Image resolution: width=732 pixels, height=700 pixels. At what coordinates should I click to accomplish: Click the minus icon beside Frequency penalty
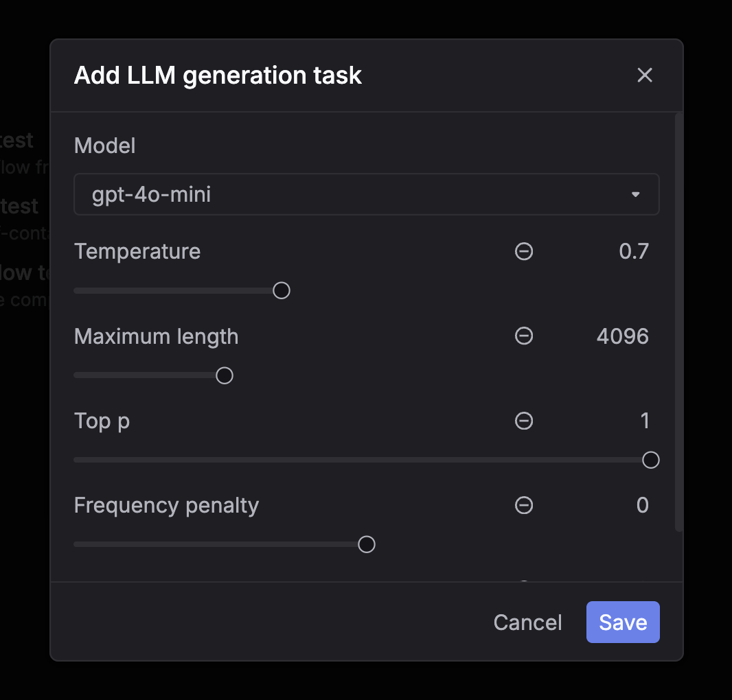click(524, 505)
